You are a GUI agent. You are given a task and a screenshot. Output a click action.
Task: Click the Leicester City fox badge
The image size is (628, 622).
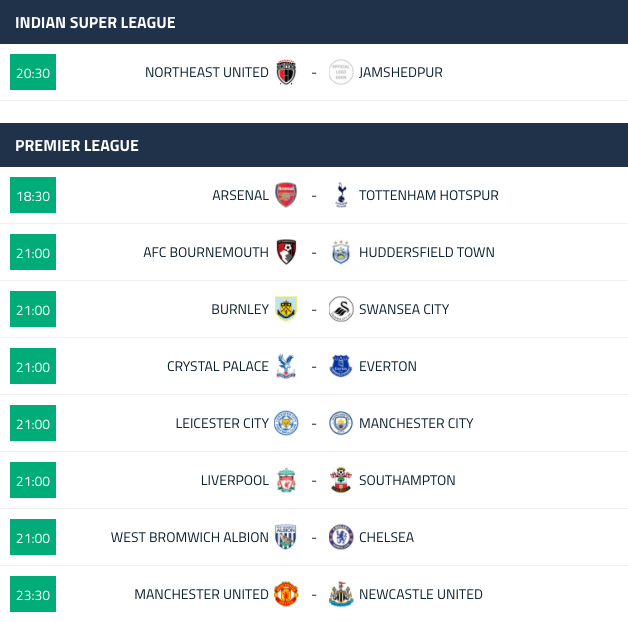tap(286, 423)
